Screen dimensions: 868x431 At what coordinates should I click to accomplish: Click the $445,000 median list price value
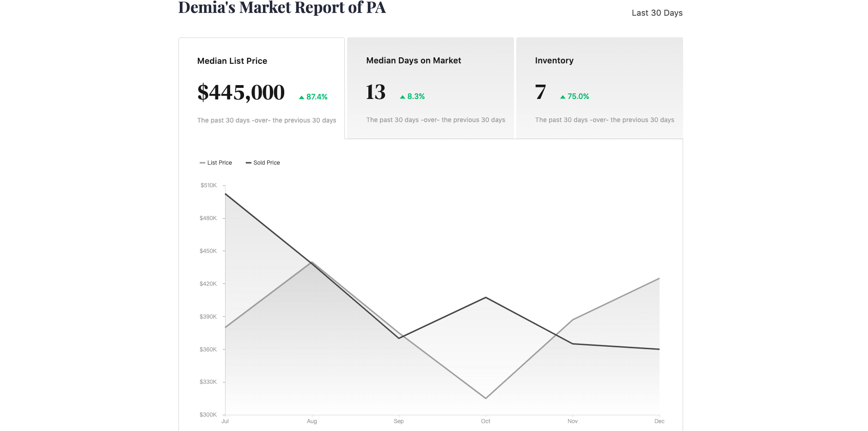tap(241, 92)
